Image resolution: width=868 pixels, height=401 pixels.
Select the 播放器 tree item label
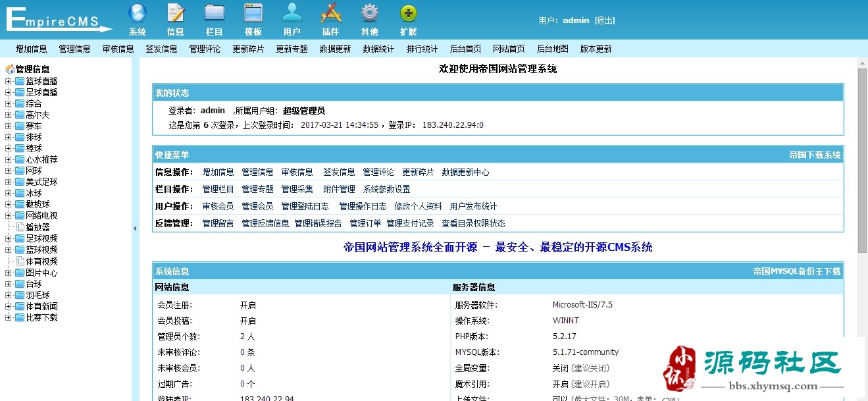[x=38, y=227]
